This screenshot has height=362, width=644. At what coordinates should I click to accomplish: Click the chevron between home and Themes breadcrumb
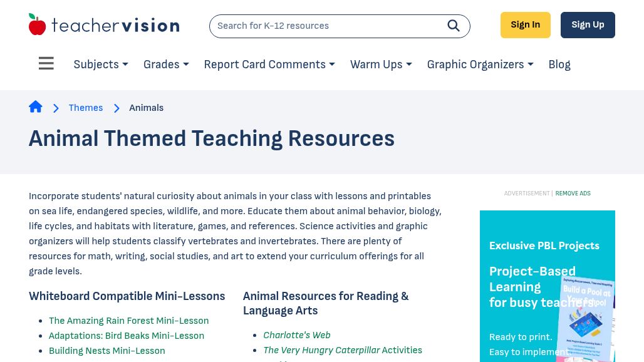tap(56, 108)
